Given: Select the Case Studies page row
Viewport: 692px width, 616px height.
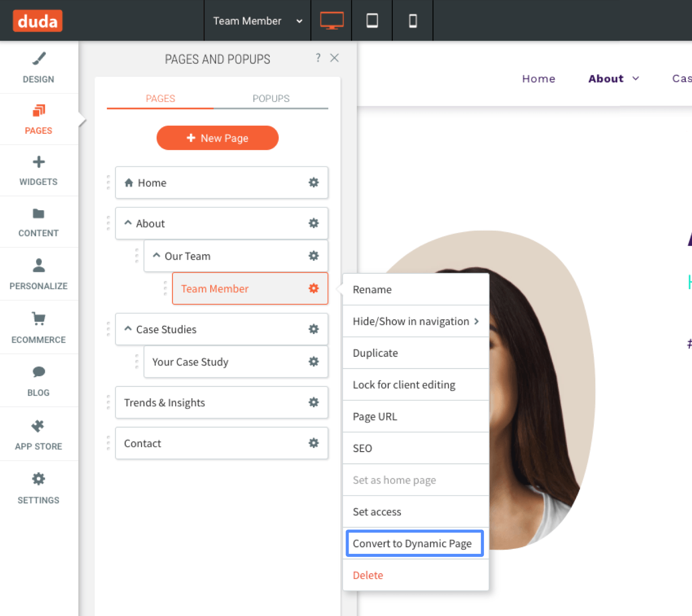Looking at the screenshot, I should (x=221, y=329).
